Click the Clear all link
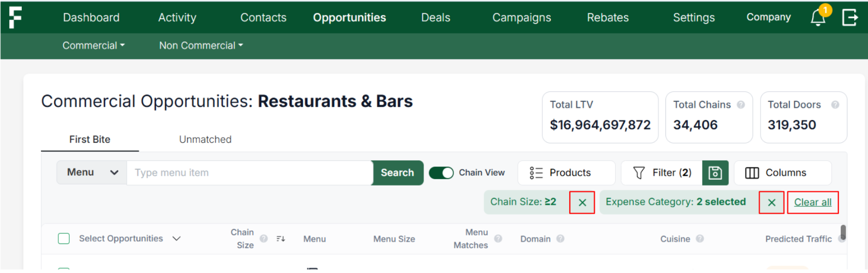 (x=813, y=202)
